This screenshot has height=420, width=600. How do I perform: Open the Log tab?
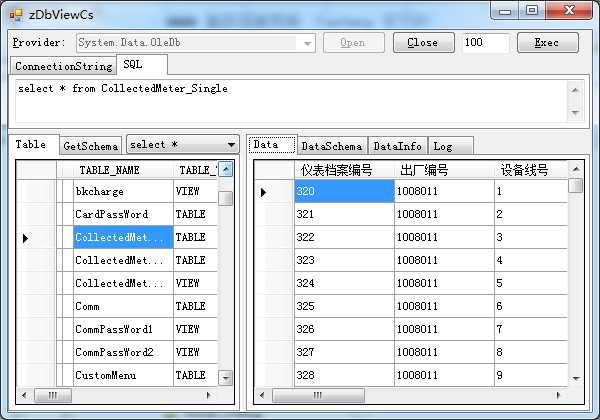450,146
